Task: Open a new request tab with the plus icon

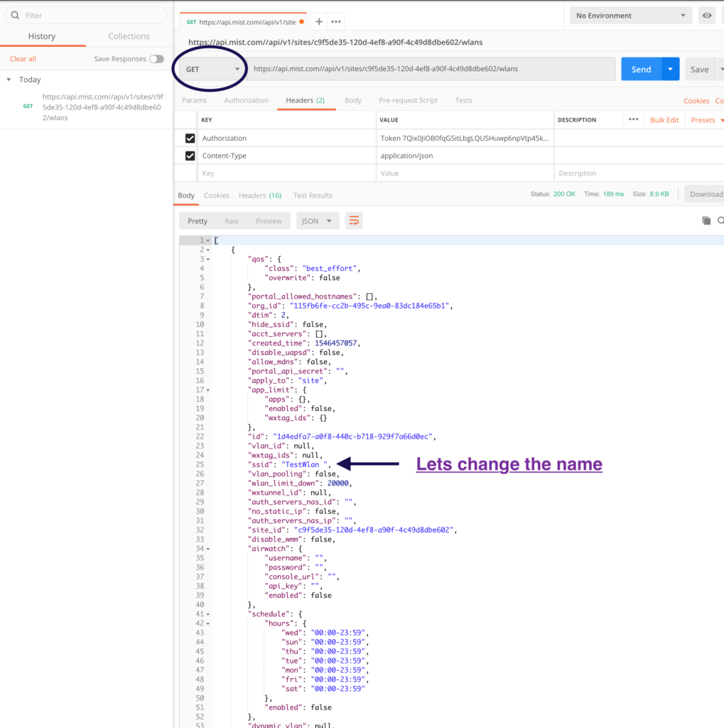Action: coord(318,21)
